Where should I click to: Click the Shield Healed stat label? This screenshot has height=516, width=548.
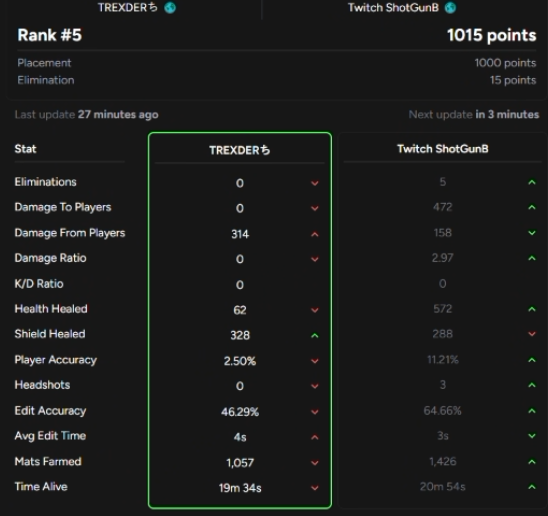coord(50,334)
